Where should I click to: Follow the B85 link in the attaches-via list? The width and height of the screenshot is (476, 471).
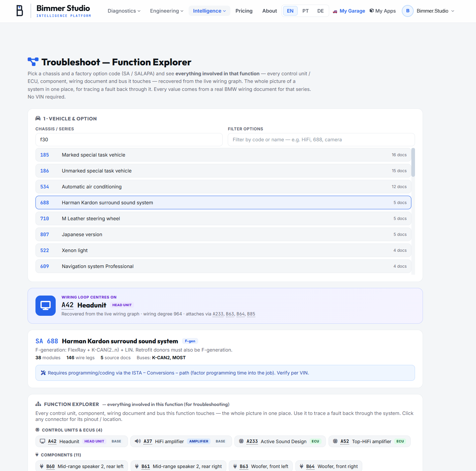tap(251, 314)
